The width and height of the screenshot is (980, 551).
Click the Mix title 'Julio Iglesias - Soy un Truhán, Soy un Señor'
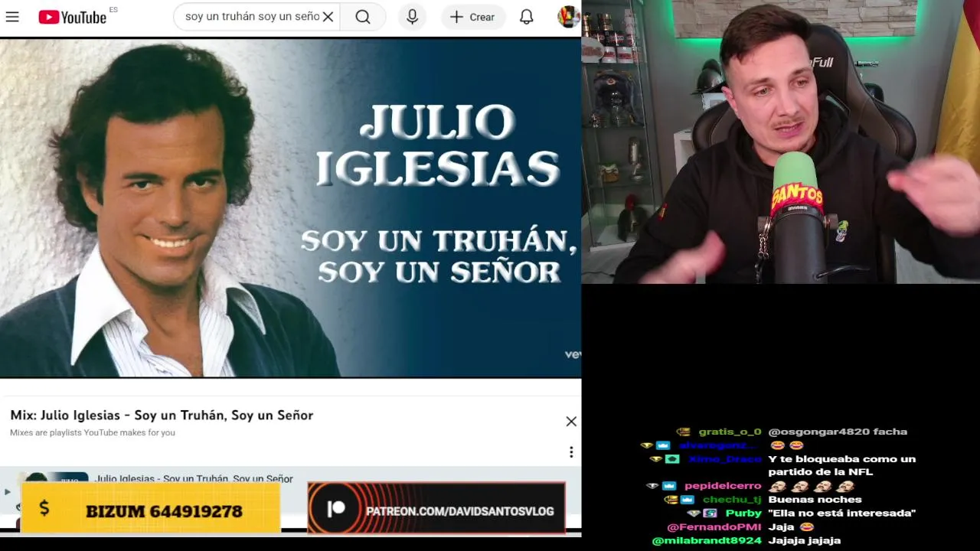[x=162, y=415]
